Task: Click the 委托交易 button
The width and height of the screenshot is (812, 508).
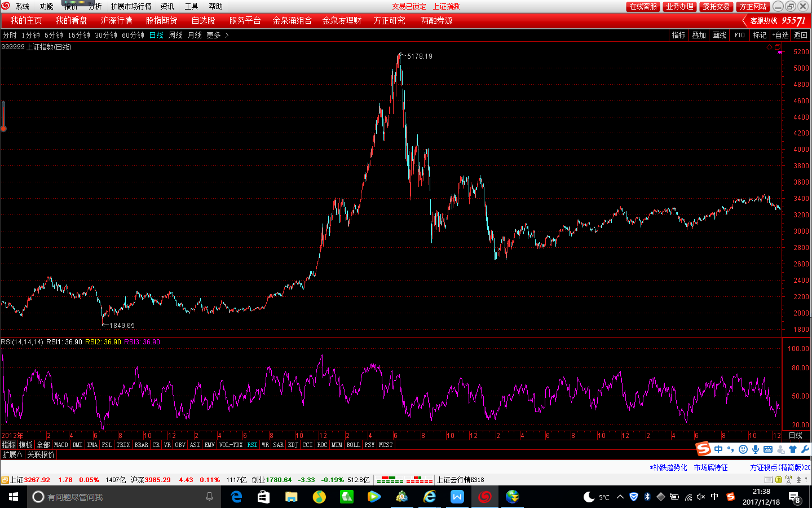Action: [x=716, y=6]
